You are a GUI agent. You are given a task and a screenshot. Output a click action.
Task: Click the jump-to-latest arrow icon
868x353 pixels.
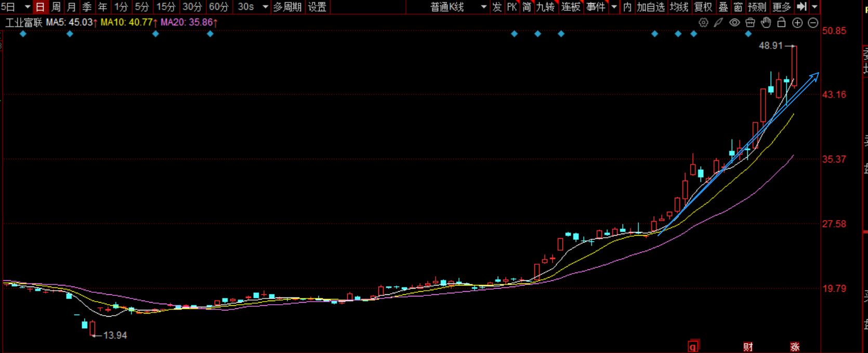point(801,7)
